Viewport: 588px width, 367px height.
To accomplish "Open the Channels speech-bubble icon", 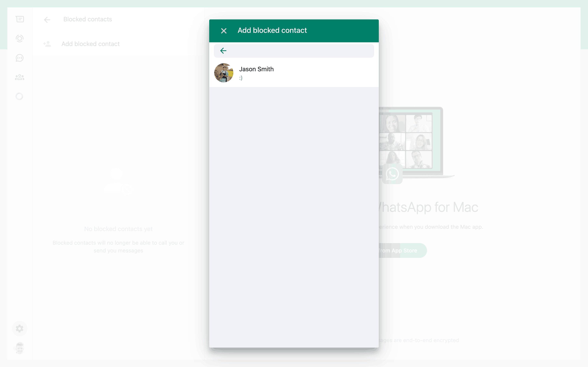I will pyautogui.click(x=20, y=58).
